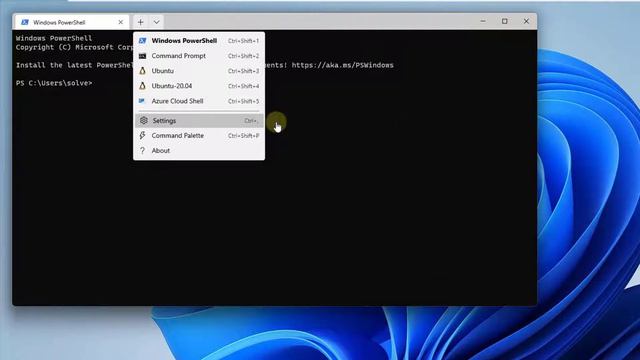Launch Windows PowerShell from the menu
This screenshot has width=640, height=360.
(x=199, y=41)
